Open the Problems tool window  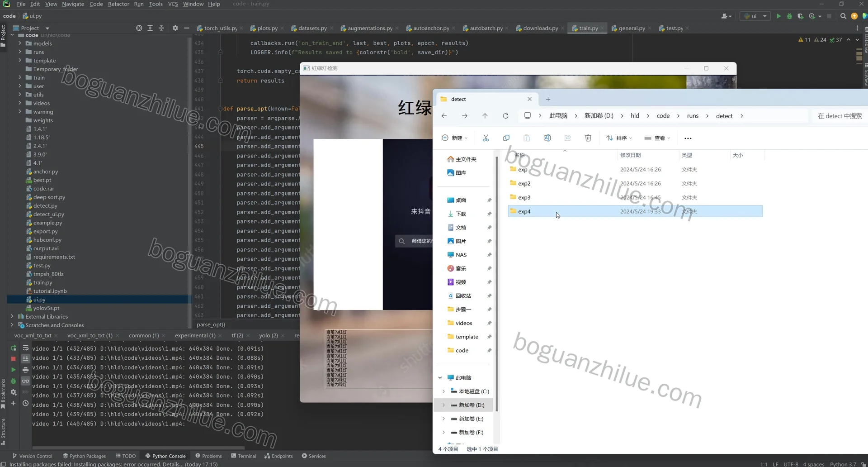tap(208, 456)
